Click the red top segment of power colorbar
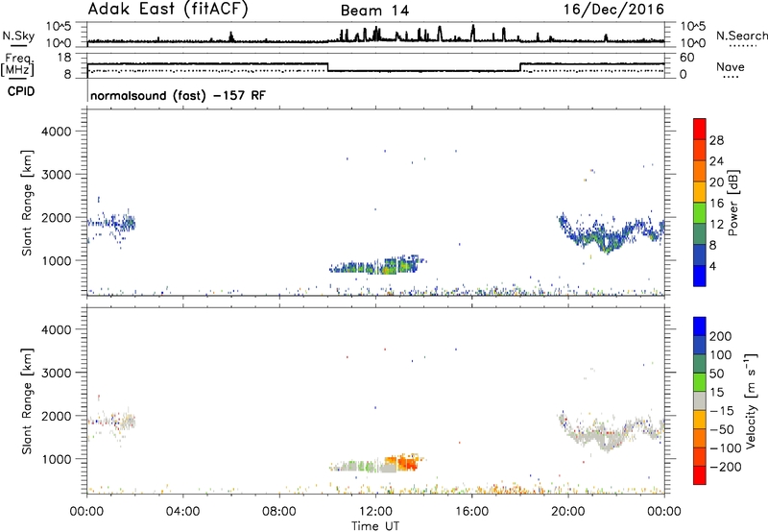The height and width of the screenshot is (532, 768). point(700,129)
